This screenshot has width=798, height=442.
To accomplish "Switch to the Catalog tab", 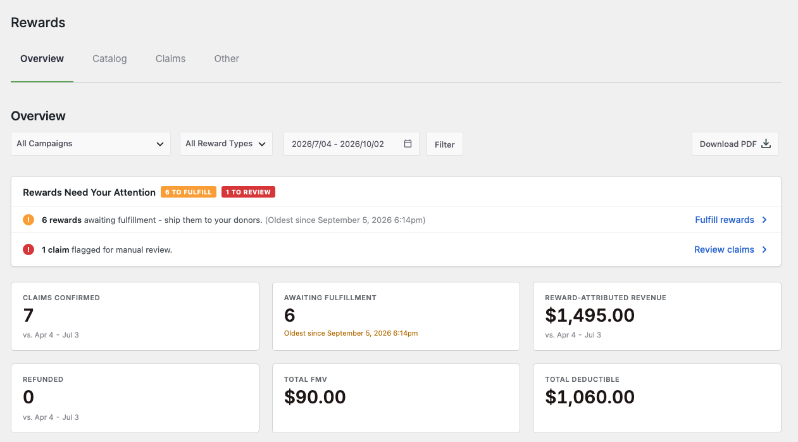I will (x=109, y=59).
